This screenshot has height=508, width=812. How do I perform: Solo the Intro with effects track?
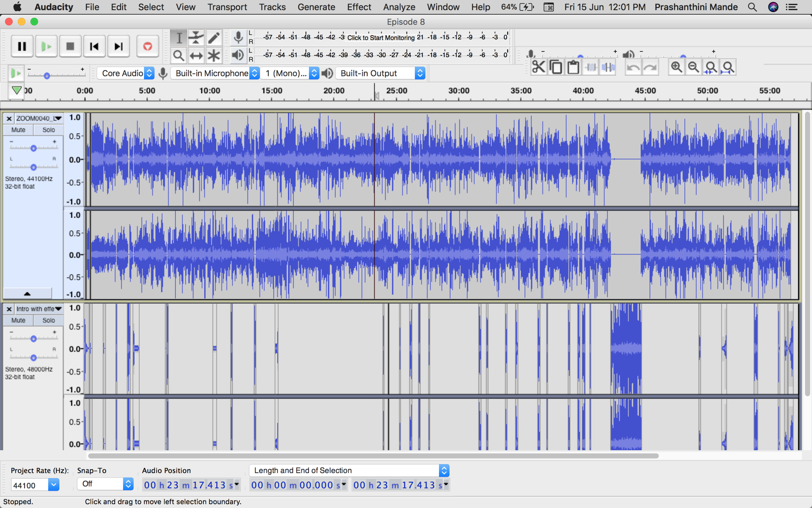(x=48, y=320)
